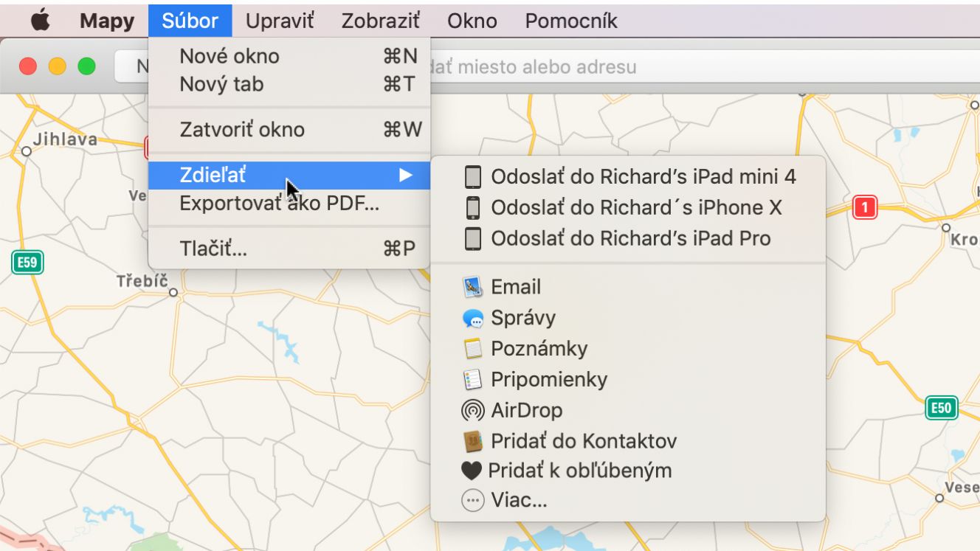Choose Nový tab from menu
980x551 pixels.
pyautogui.click(x=289, y=84)
